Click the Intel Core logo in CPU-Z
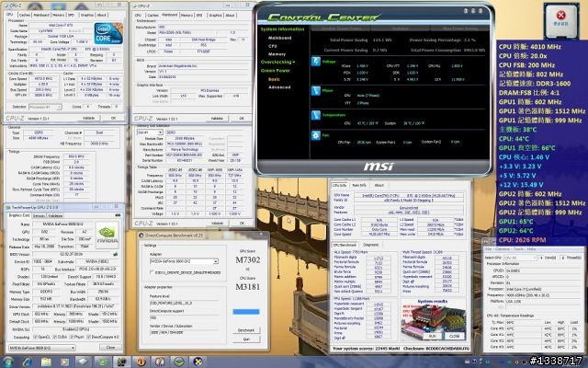This screenshot has width=588, height=368. (x=108, y=33)
